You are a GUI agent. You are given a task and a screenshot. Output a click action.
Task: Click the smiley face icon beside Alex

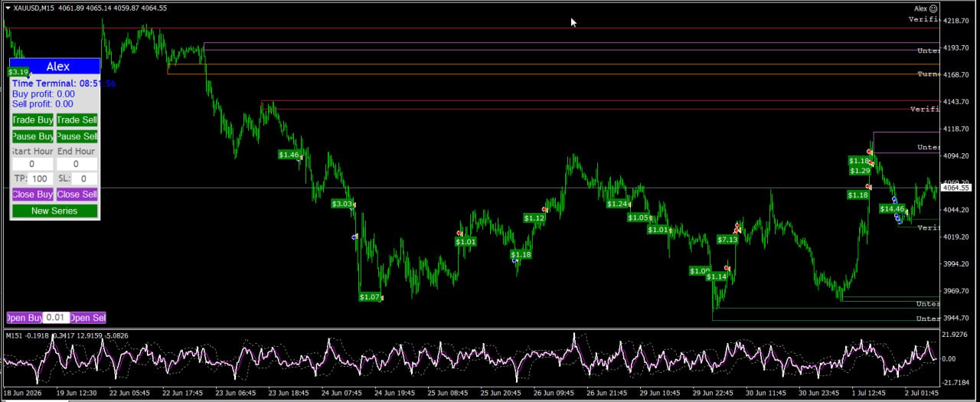pos(933,8)
